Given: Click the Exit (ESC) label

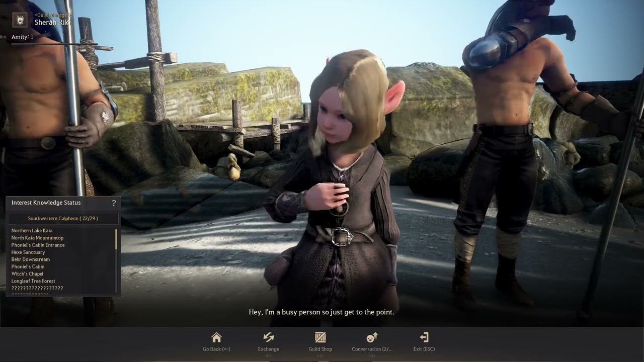Looking at the screenshot, I should [x=424, y=349].
